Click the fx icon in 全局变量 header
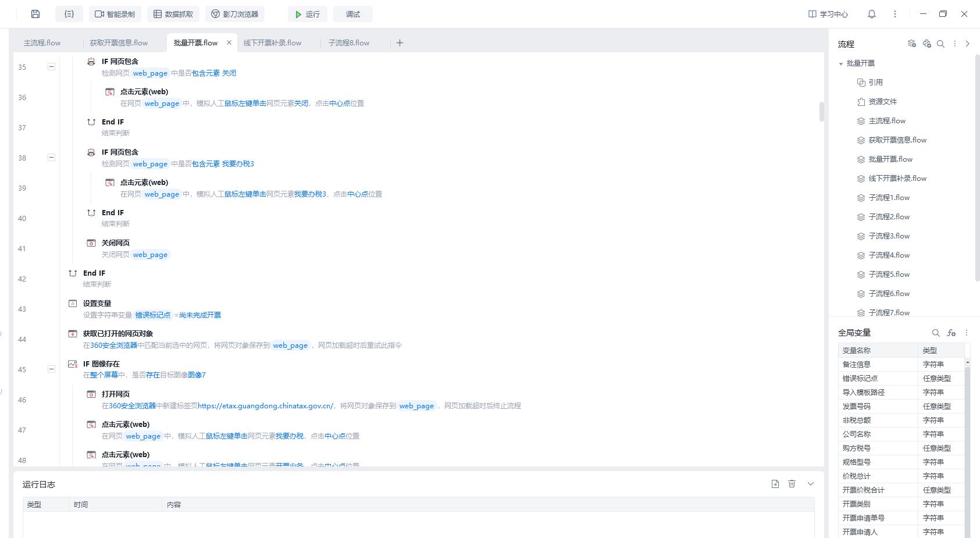The height and width of the screenshot is (538, 980). [952, 333]
